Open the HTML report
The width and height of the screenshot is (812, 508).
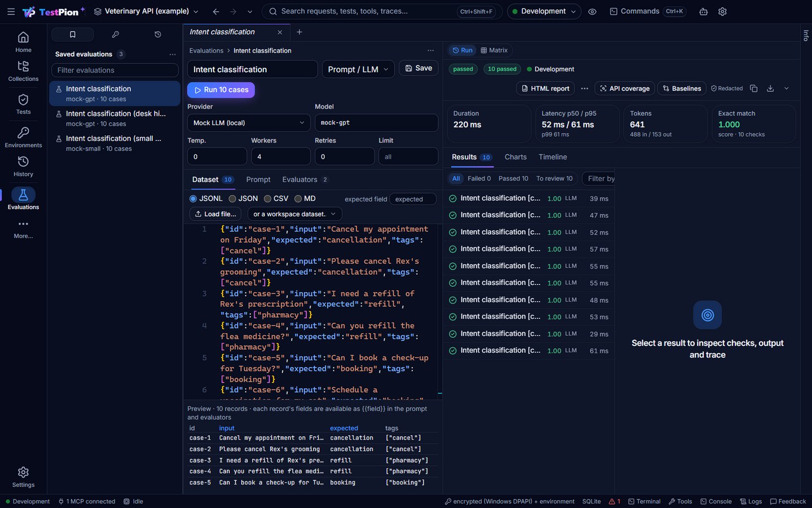coord(545,89)
